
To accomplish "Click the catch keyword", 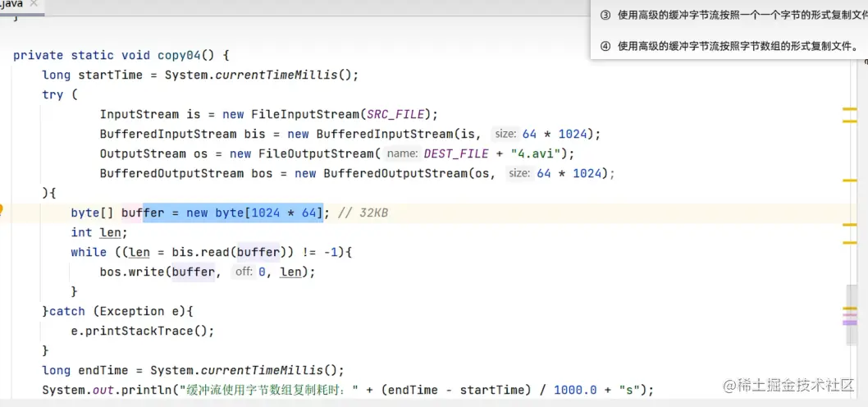I will click(x=67, y=311).
